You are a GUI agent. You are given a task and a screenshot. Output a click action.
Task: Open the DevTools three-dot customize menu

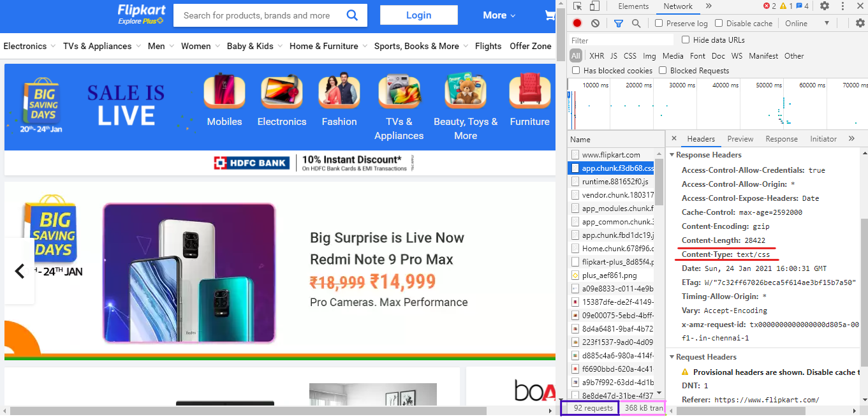click(x=842, y=6)
